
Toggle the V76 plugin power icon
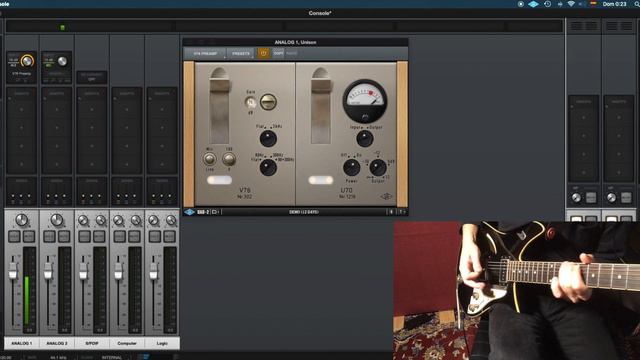(263, 53)
